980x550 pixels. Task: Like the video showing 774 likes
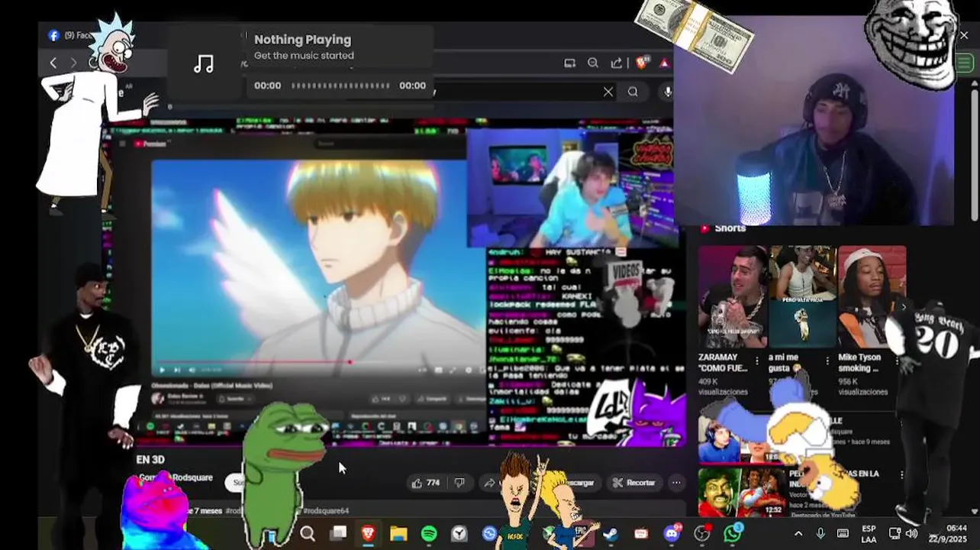click(426, 483)
